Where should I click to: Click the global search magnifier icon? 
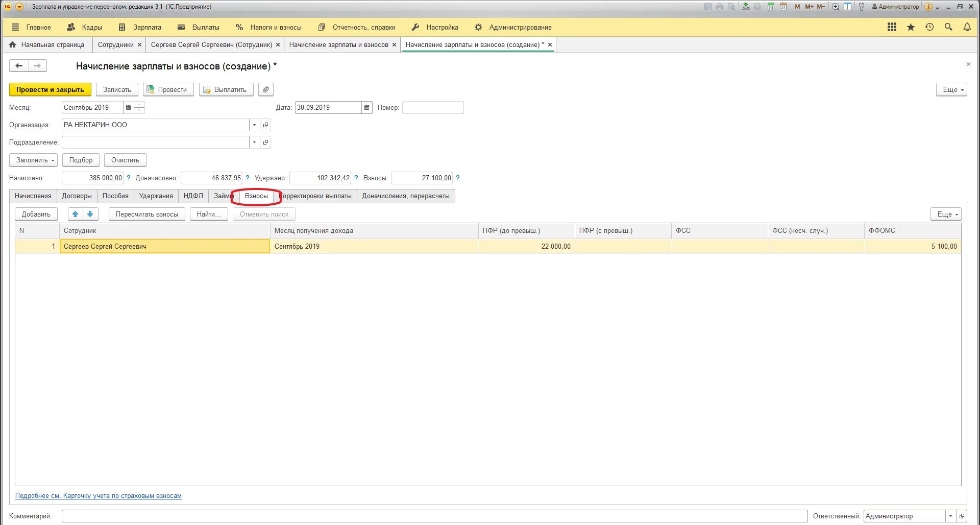coord(948,27)
